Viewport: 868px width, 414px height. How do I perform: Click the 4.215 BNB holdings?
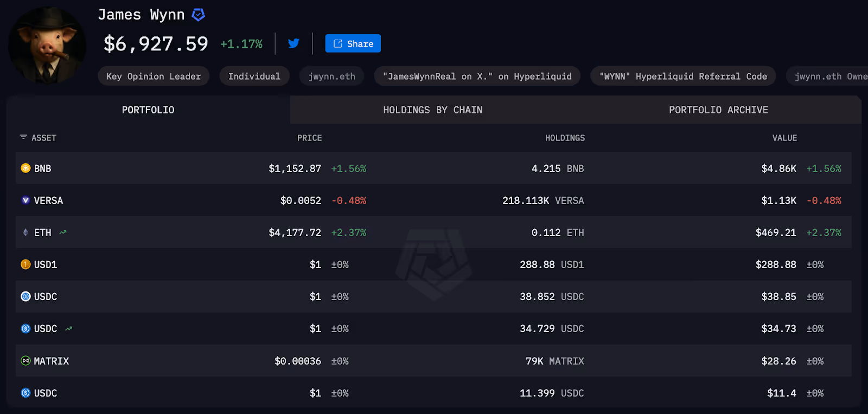click(558, 168)
